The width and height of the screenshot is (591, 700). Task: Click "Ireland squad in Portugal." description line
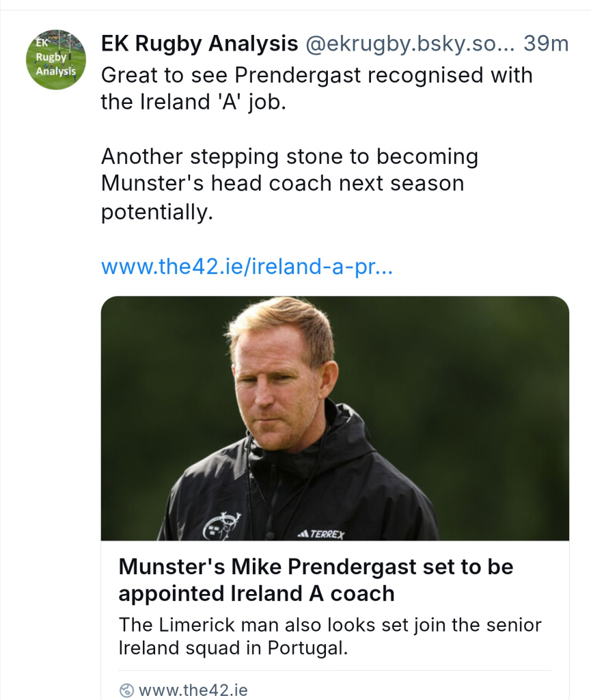233,647
